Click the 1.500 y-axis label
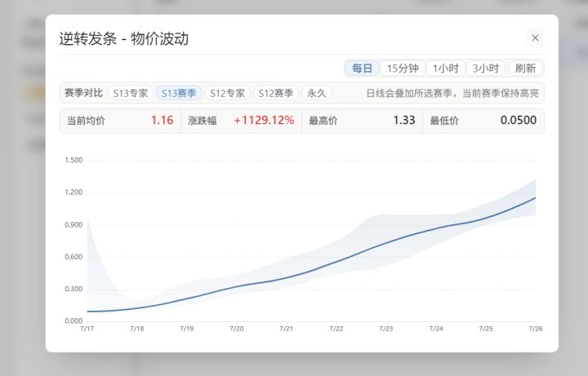This screenshot has width=588, height=376. coord(73,161)
